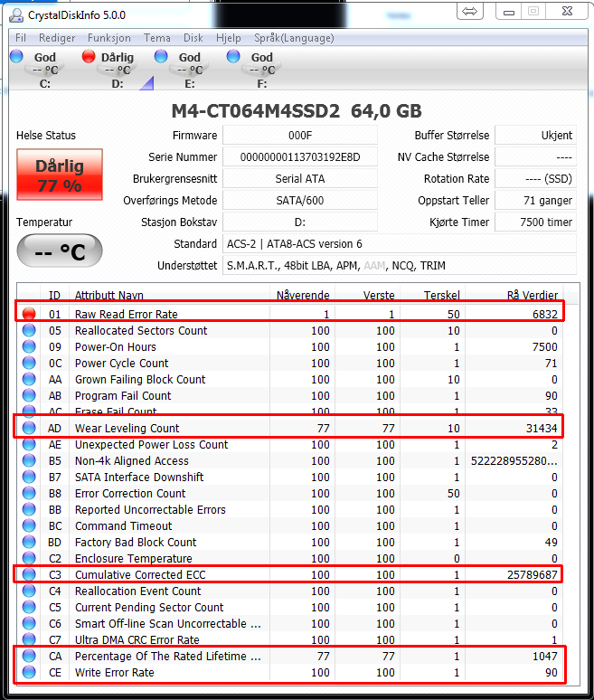Click the Serial ATA interface field
Viewport: 594px width, 700px height.
(300, 178)
